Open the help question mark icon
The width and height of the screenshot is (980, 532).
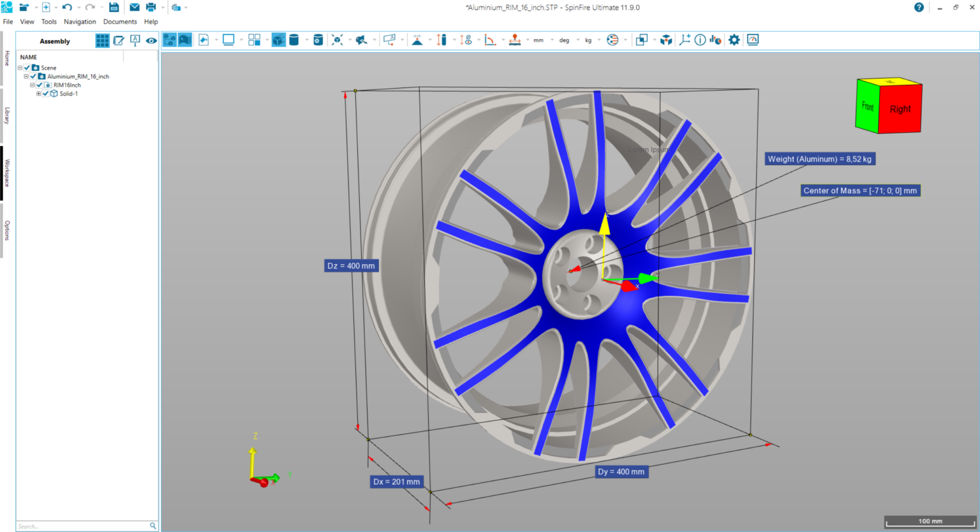(919, 8)
